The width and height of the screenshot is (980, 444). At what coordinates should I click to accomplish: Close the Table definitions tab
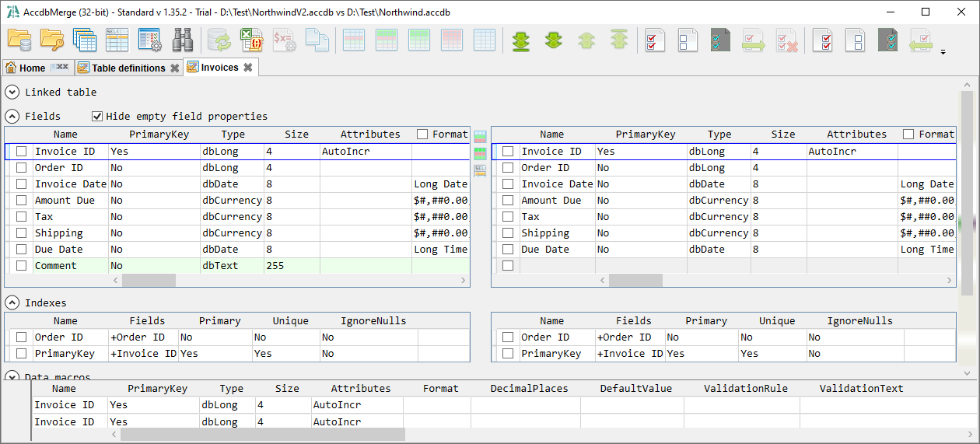175,68
